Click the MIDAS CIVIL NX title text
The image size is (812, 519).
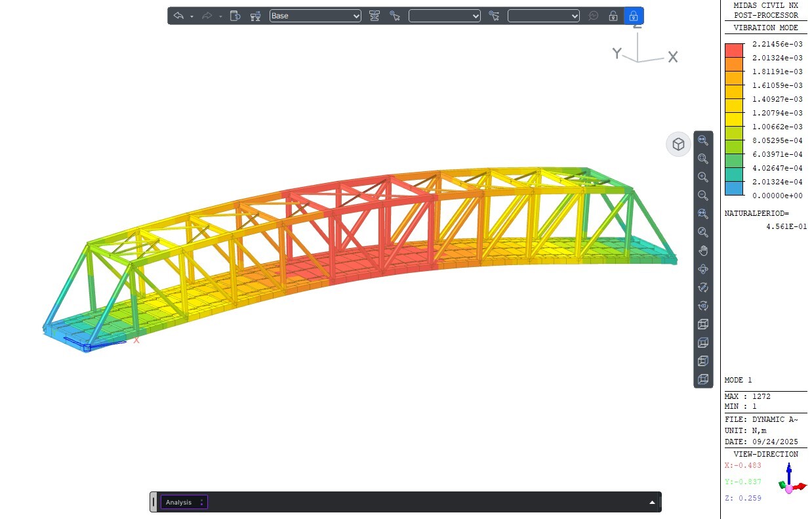click(765, 5)
